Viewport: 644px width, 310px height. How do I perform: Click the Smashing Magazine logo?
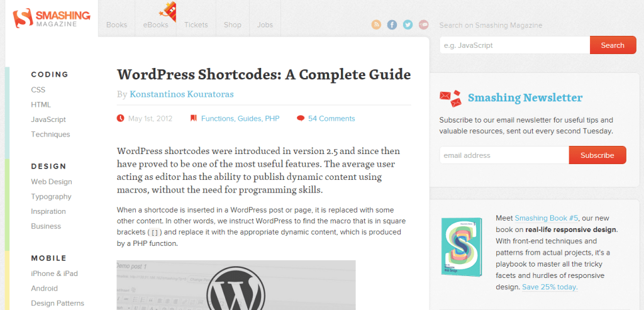(52, 18)
